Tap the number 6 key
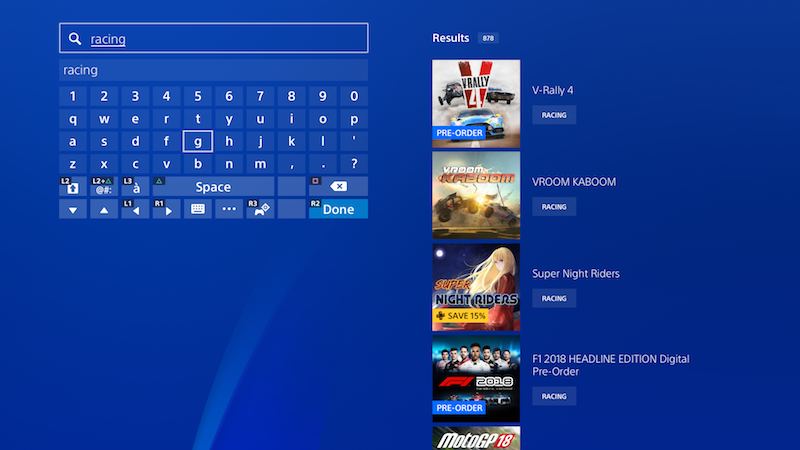Image resolution: width=800 pixels, height=450 pixels. [229, 96]
